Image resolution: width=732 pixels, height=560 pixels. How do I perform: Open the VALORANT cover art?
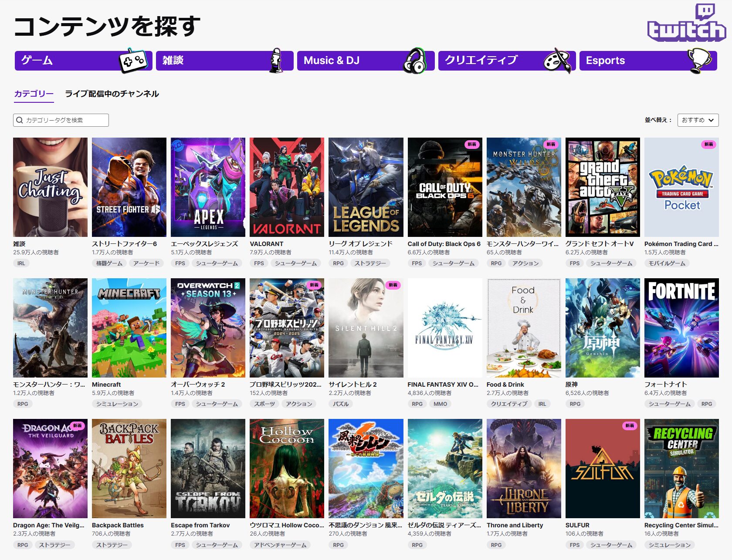[287, 187]
